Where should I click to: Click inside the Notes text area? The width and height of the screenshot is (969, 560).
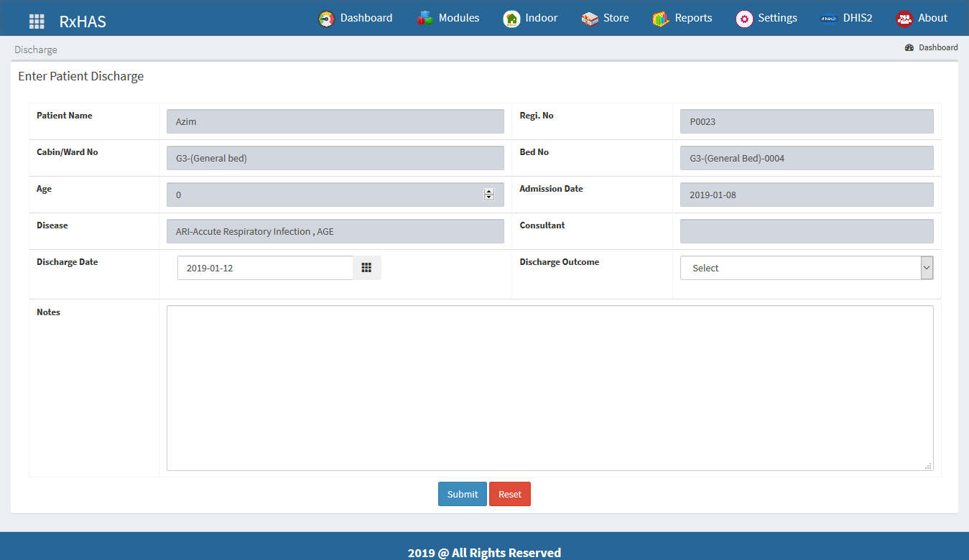(x=550, y=388)
